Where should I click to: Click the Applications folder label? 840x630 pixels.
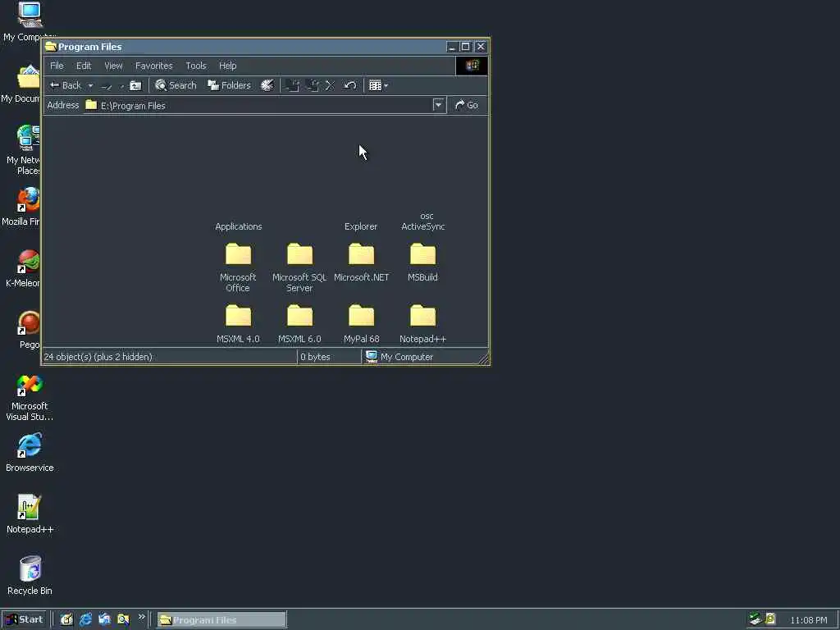tap(239, 226)
